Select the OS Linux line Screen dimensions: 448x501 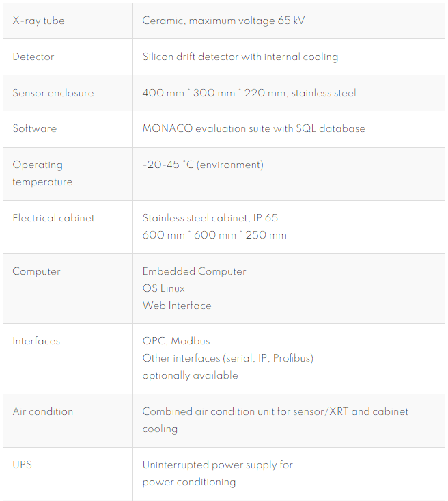pyautogui.click(x=164, y=288)
